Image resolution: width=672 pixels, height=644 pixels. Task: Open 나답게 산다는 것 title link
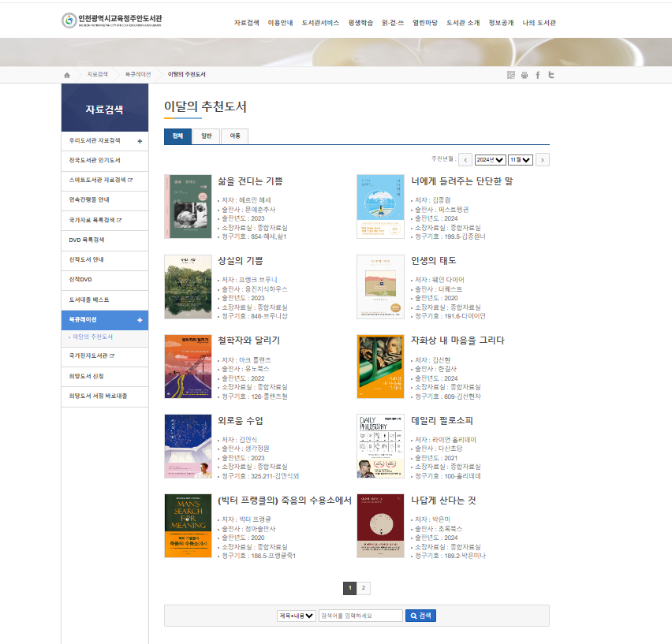point(443,501)
